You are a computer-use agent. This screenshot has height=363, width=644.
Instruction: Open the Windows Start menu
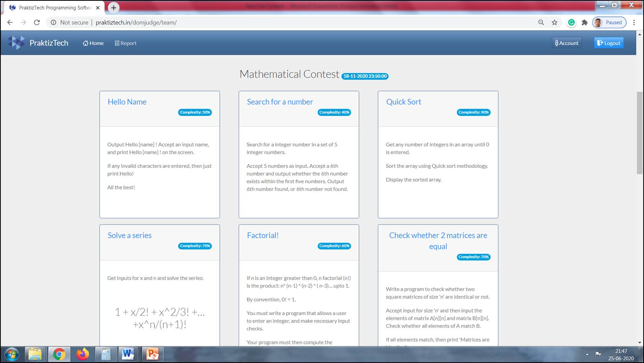pyautogui.click(x=11, y=355)
